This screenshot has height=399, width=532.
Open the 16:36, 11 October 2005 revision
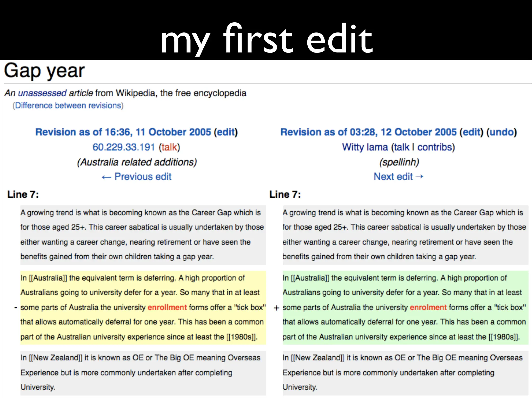[x=123, y=132]
